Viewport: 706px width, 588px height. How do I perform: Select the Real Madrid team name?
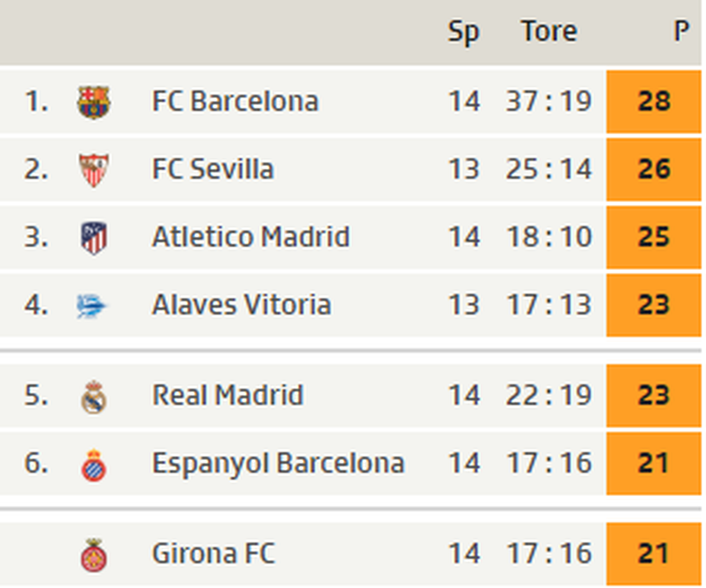pos(228,395)
